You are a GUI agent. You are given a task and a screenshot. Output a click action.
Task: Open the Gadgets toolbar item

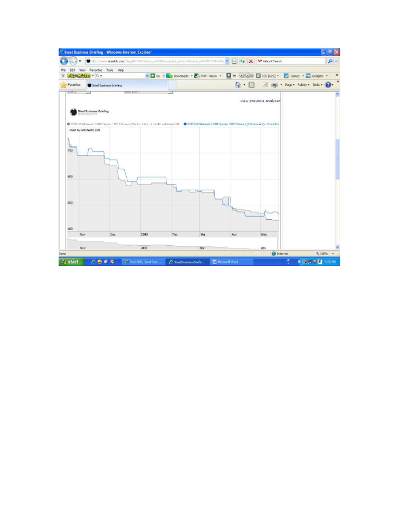[315, 76]
